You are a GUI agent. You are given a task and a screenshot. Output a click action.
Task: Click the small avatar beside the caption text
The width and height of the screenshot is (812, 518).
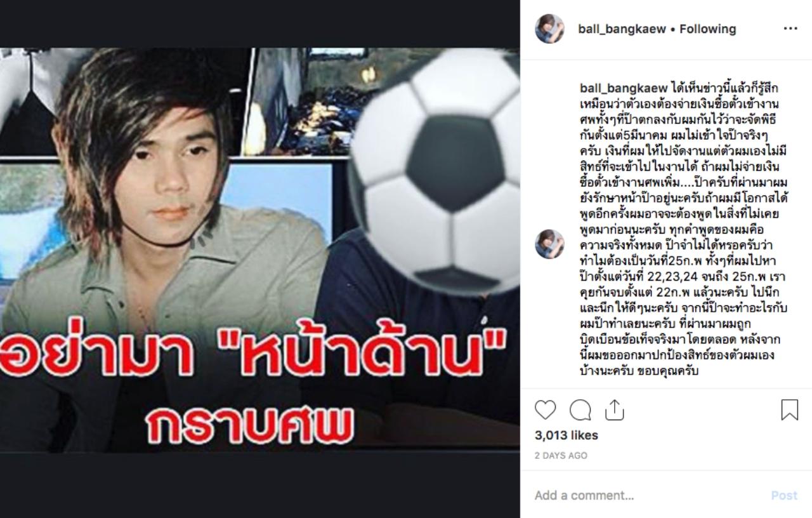coord(549,244)
